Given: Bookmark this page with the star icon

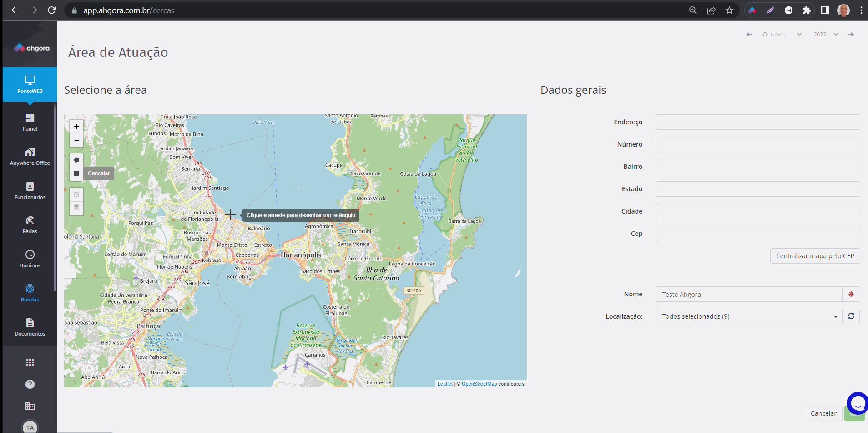Looking at the screenshot, I should coord(729,10).
